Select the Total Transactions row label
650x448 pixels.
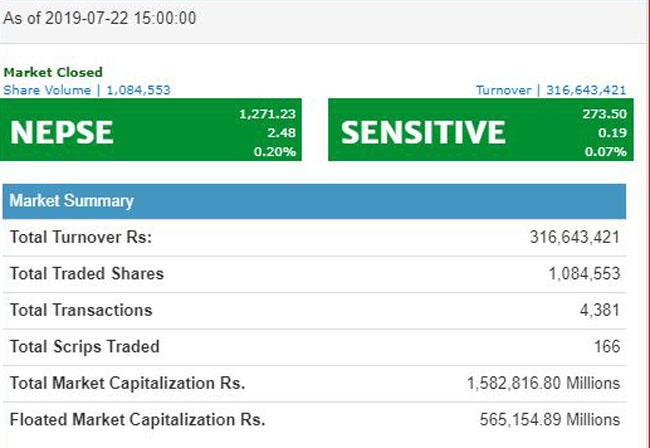tap(81, 310)
